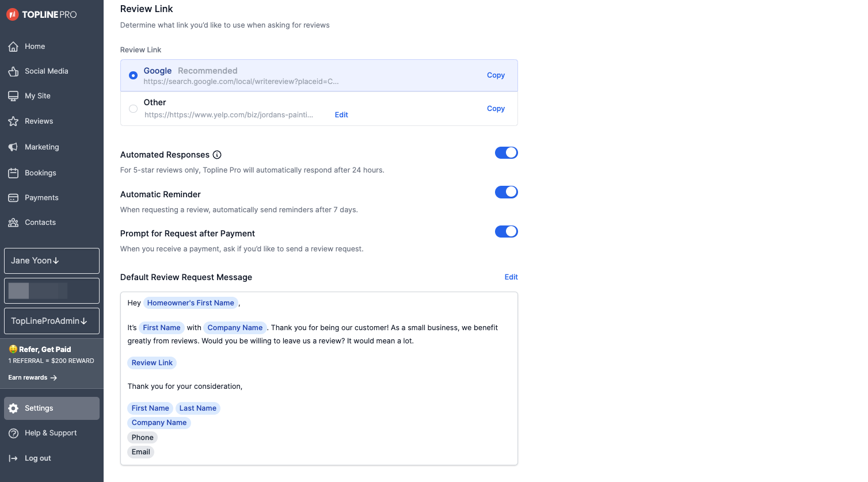Screen dimensions: 868x482
Task: Click the Bookings calendar icon
Action: 13,173
